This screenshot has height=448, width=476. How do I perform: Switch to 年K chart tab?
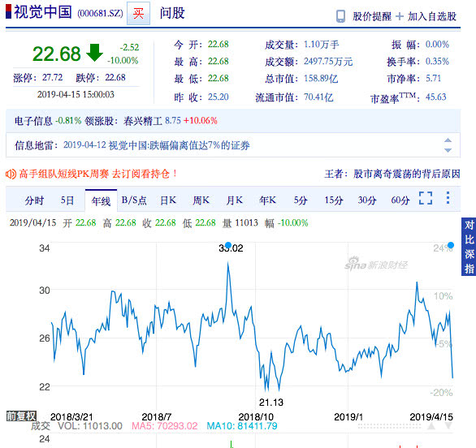click(268, 200)
